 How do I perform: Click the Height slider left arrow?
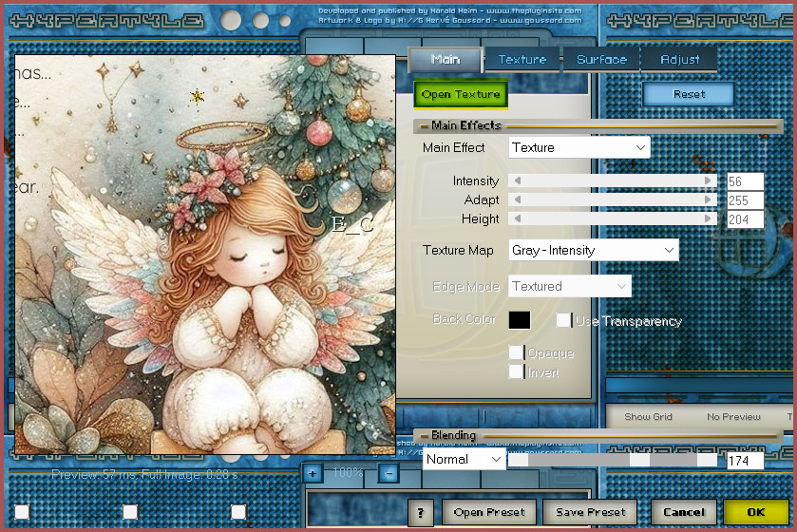(x=517, y=218)
